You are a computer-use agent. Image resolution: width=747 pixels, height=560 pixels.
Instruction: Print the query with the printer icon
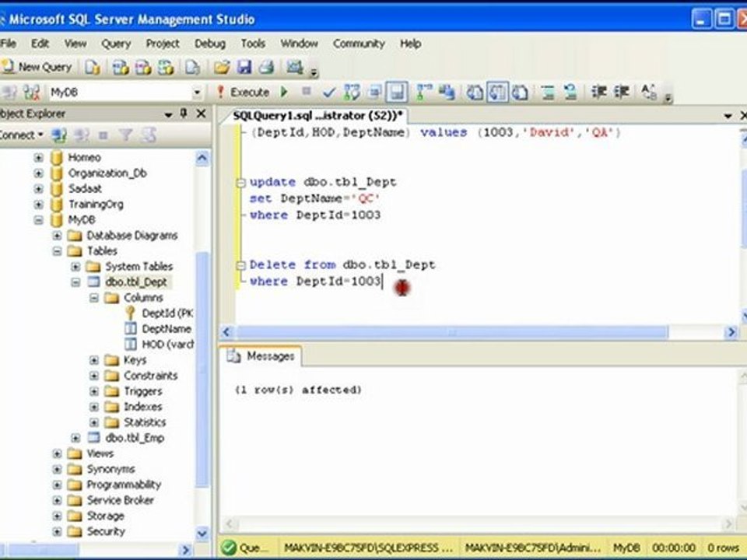click(x=266, y=68)
